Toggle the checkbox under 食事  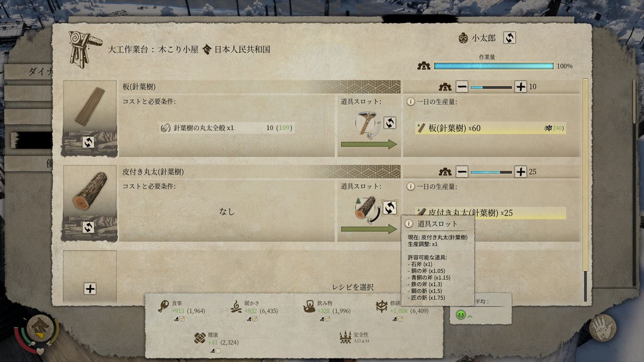(181, 319)
